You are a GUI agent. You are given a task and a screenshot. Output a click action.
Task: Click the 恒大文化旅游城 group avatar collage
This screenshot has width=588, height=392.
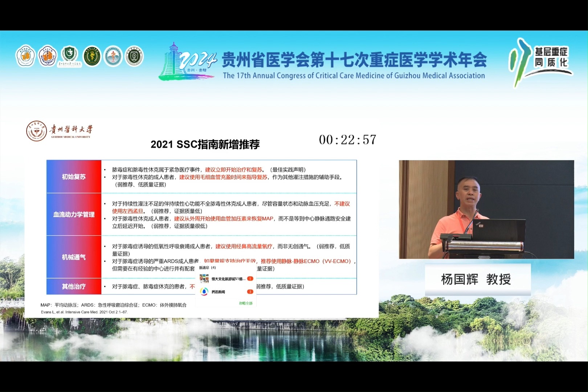click(x=204, y=279)
